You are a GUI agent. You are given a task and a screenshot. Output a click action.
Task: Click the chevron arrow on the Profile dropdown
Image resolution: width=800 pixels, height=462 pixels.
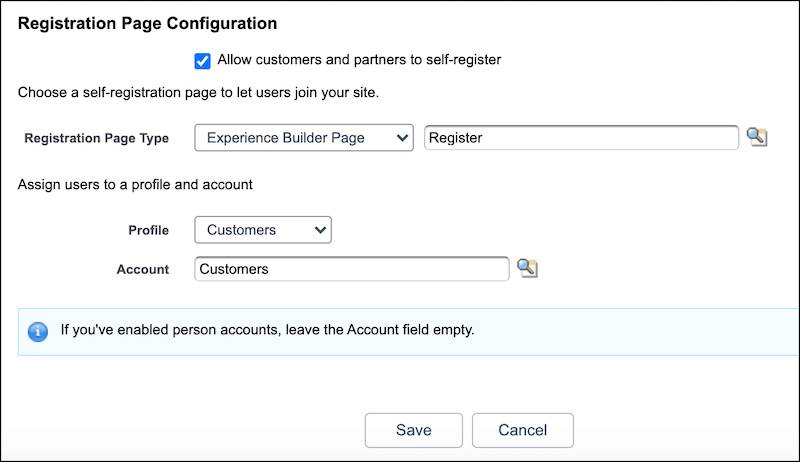[320, 229]
